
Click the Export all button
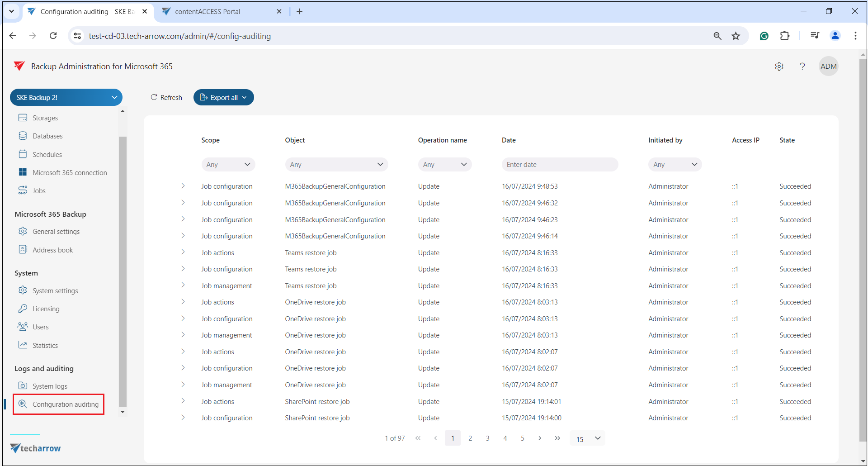[223, 98]
